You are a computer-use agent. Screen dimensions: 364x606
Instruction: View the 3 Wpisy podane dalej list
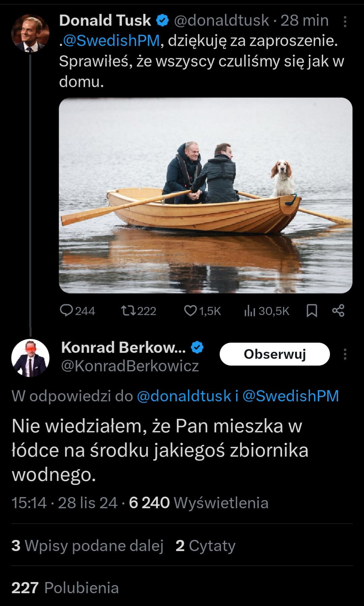(87, 545)
